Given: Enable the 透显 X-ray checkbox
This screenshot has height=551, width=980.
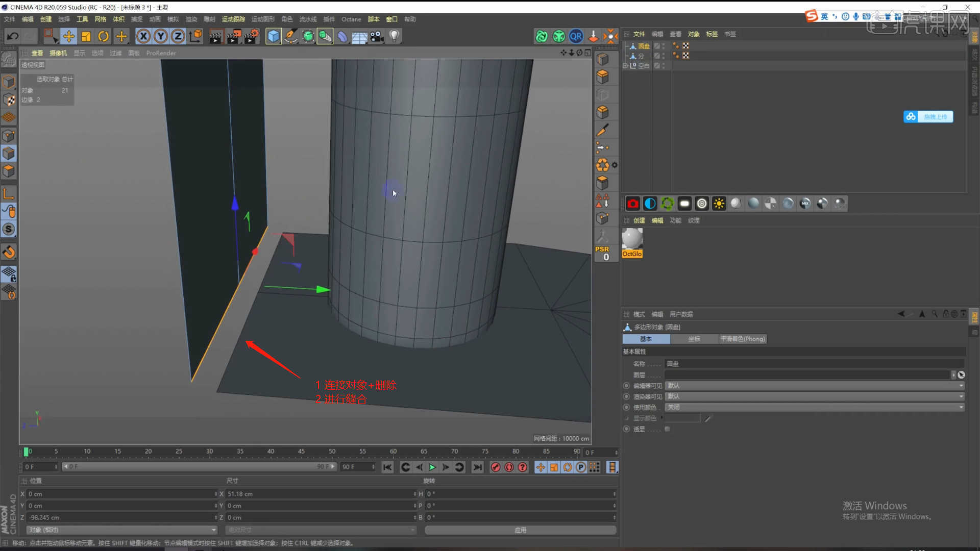Looking at the screenshot, I should pos(667,429).
